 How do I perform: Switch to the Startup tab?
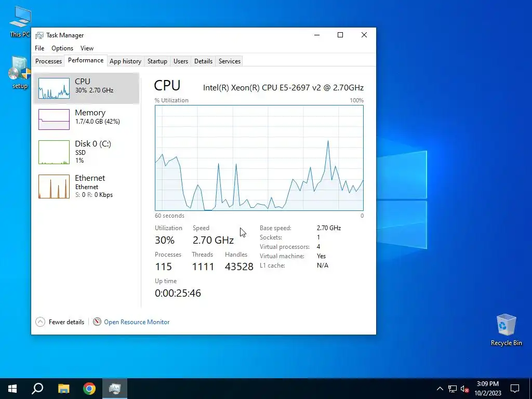157,61
